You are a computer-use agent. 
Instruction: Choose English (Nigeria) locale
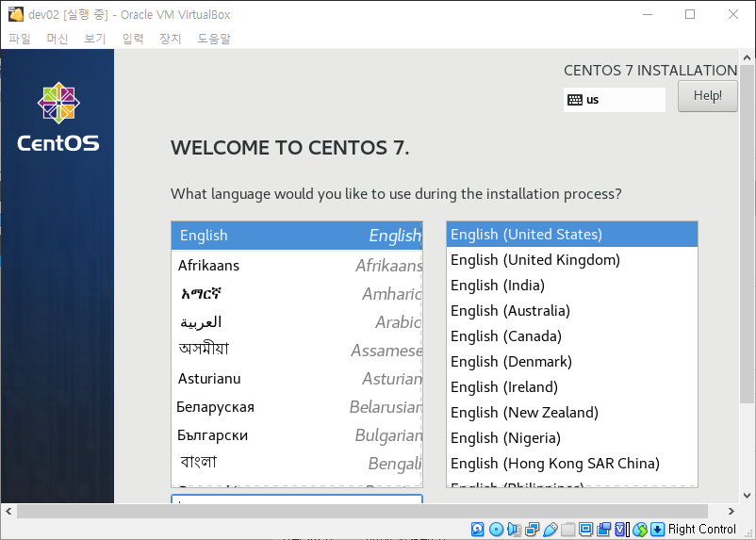[x=572, y=438]
